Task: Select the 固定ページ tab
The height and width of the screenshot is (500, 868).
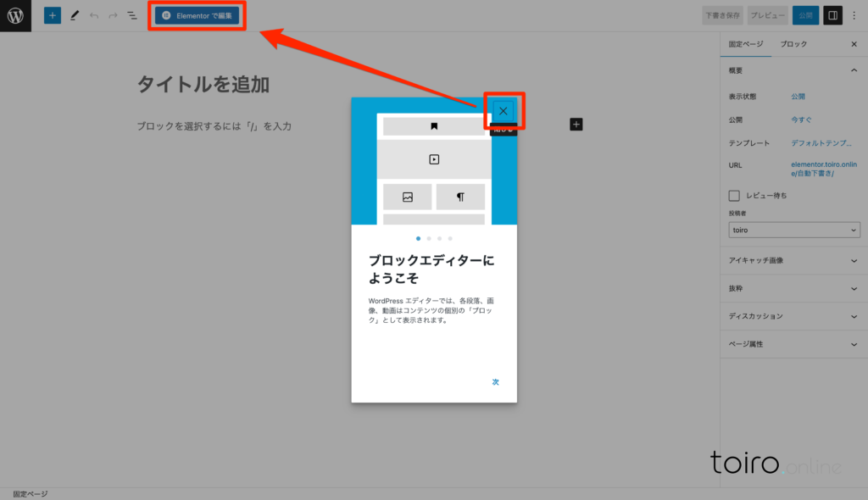Action: (x=746, y=44)
